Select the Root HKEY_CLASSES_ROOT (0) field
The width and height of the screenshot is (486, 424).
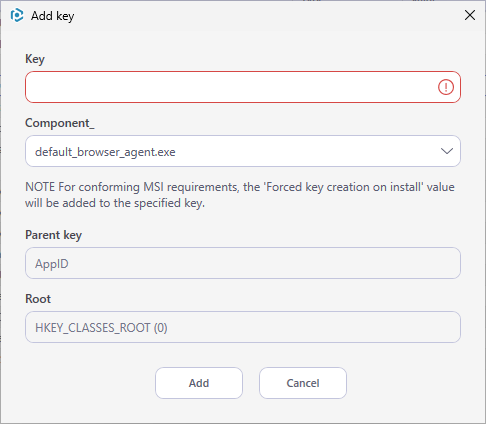(243, 327)
